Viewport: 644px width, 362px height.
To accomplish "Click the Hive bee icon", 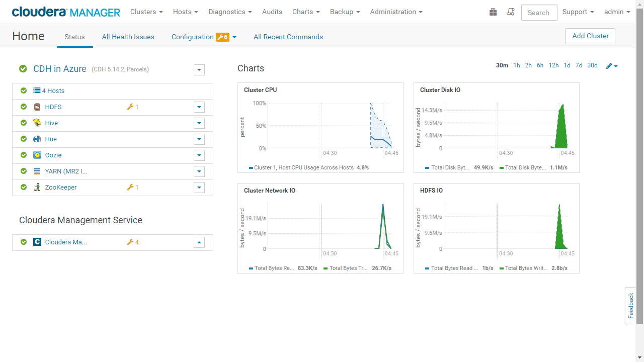I will 37,123.
